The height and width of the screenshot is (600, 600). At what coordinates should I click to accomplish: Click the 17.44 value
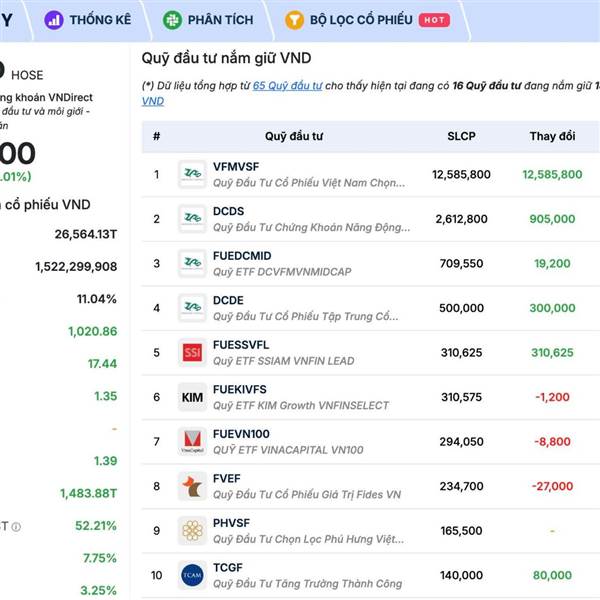(102, 364)
